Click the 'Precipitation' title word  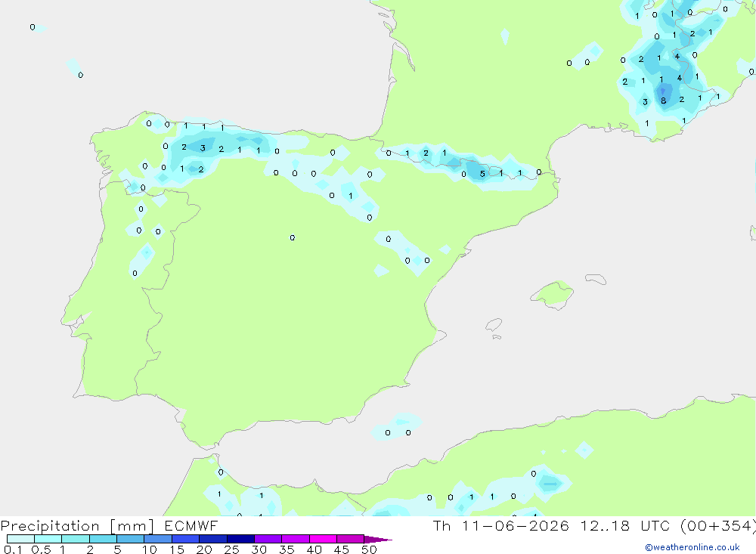click(x=50, y=526)
